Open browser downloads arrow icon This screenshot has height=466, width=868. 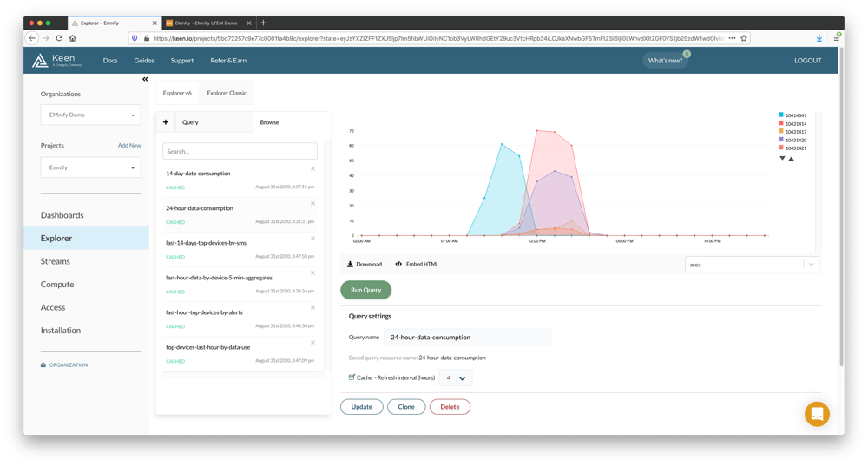click(819, 38)
